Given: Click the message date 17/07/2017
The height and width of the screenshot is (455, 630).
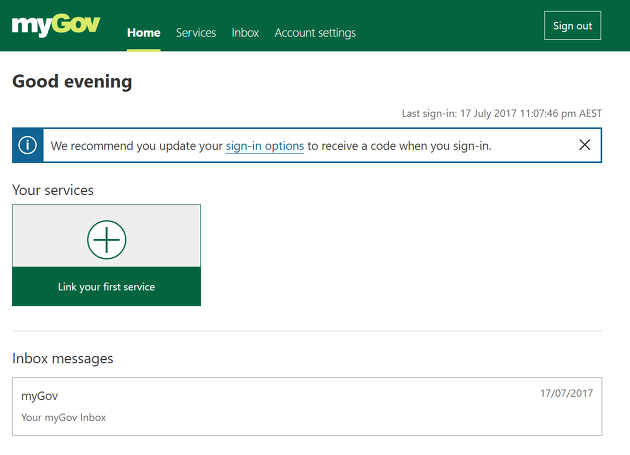Looking at the screenshot, I should click(x=566, y=393).
